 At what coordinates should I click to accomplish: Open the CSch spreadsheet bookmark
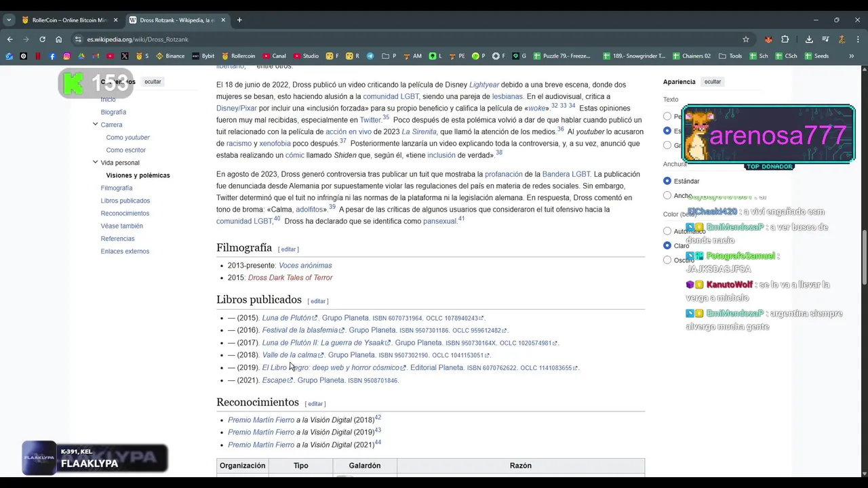(x=785, y=56)
